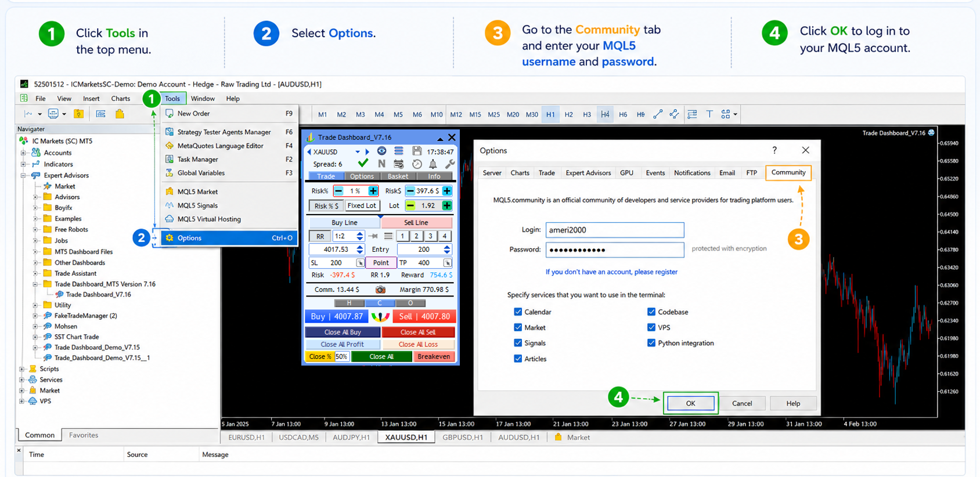The width and height of the screenshot is (980, 477).
Task: Click the MQL5 Virtual Hosting cloud icon
Action: point(170,219)
